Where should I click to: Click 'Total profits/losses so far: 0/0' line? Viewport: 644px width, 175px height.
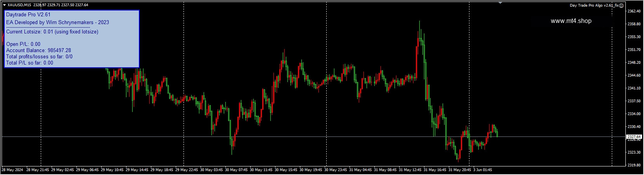(39, 57)
